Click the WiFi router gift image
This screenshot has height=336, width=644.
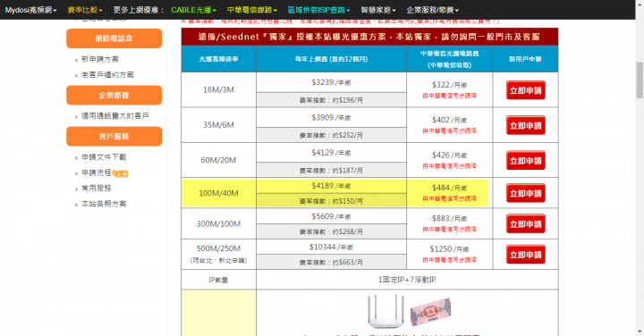click(386, 311)
